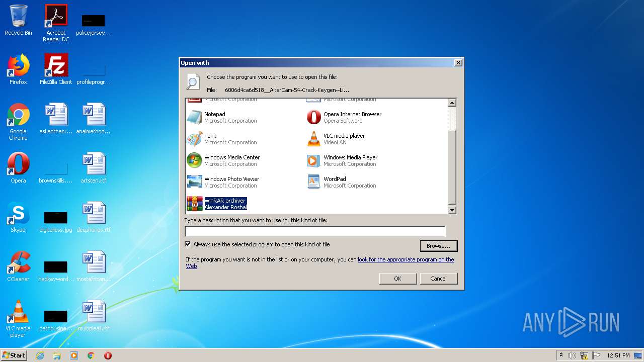Image resolution: width=644 pixels, height=362 pixels.
Task: Open askedtheor document on desktop
Action: 56,119
